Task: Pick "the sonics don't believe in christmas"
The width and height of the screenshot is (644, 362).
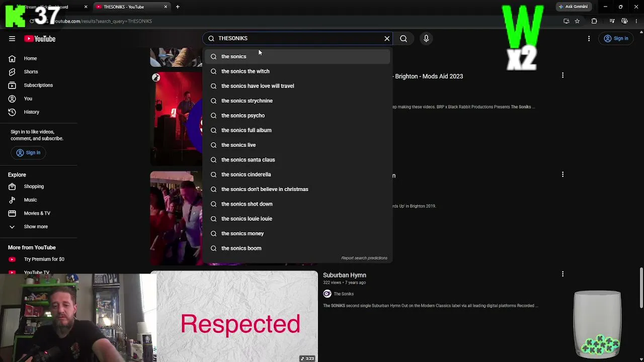Action: point(297,189)
